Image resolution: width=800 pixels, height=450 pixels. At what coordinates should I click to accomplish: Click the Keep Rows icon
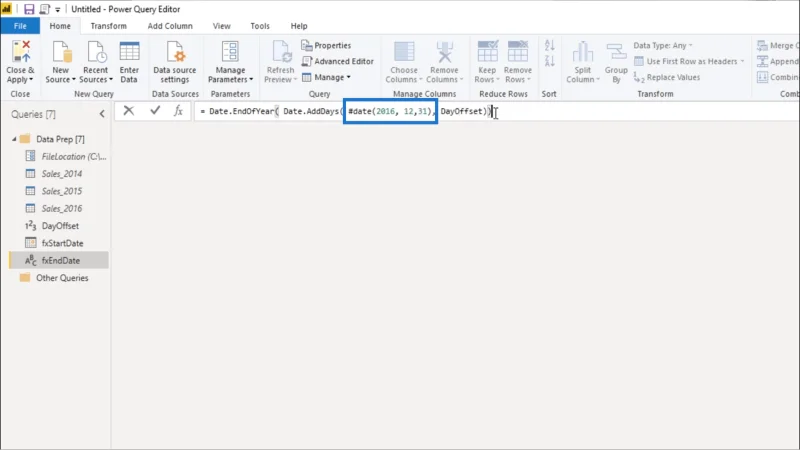(487, 52)
